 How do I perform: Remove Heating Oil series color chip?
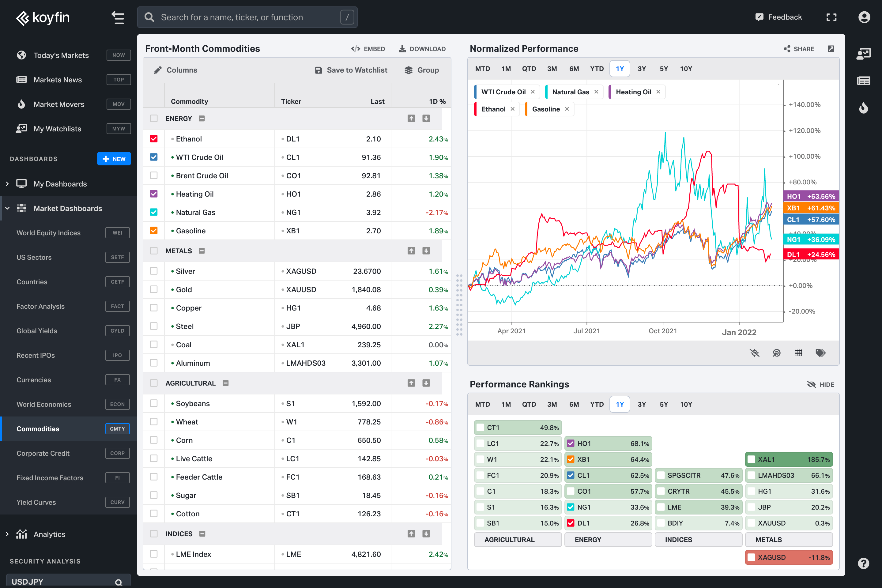[x=658, y=92]
